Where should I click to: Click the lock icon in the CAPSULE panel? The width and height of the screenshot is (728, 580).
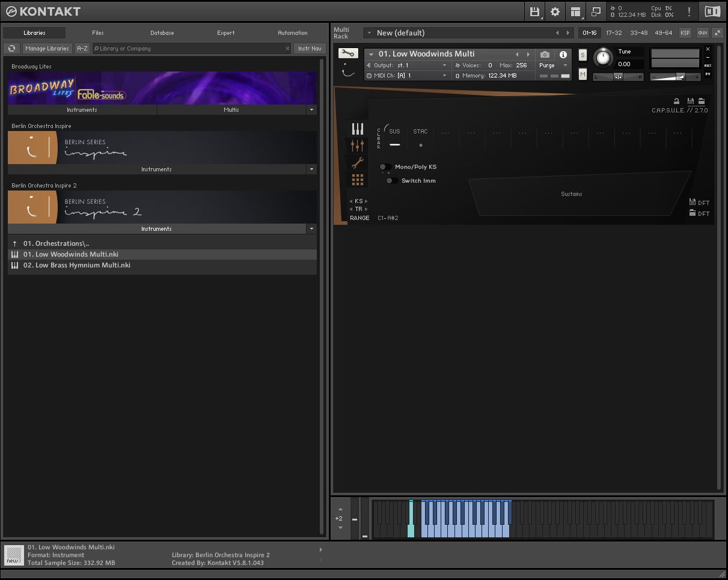(676, 102)
